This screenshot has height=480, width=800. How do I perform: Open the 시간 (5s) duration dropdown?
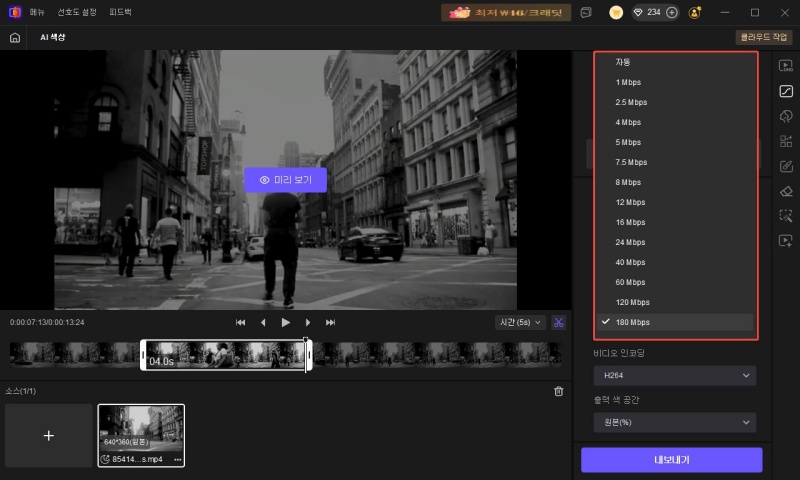coord(520,322)
